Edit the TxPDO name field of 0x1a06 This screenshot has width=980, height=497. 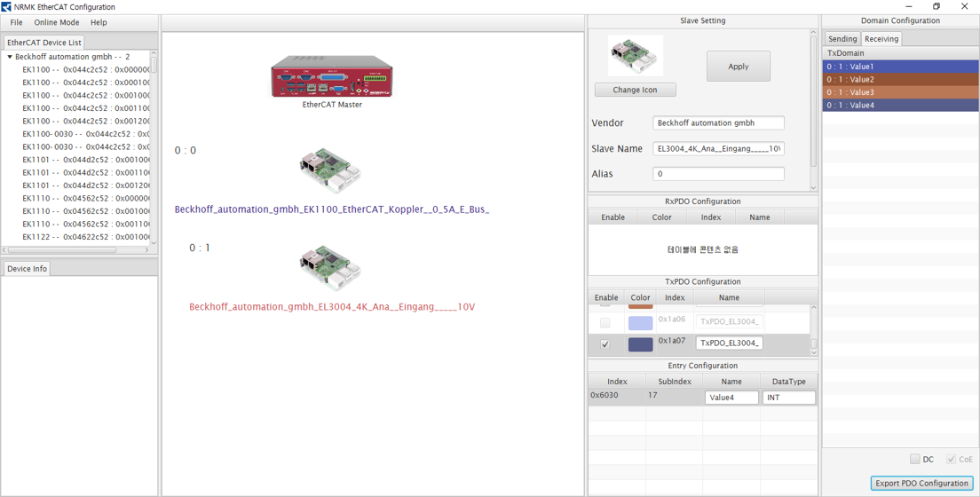[730, 321]
